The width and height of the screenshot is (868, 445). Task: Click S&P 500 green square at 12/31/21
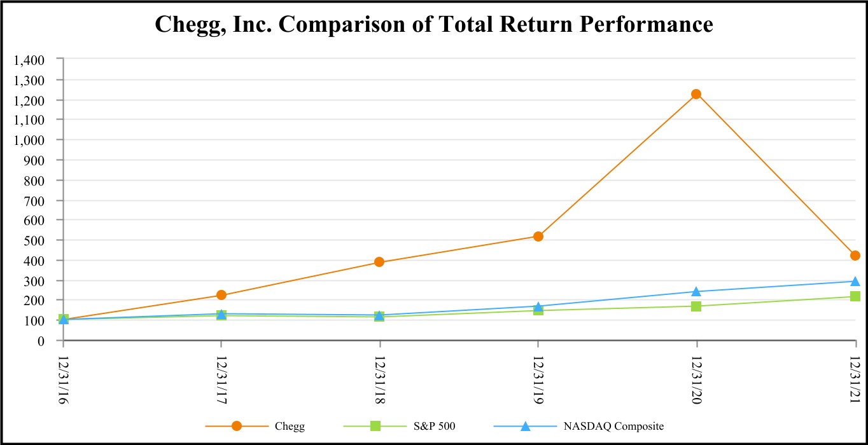[x=855, y=296]
